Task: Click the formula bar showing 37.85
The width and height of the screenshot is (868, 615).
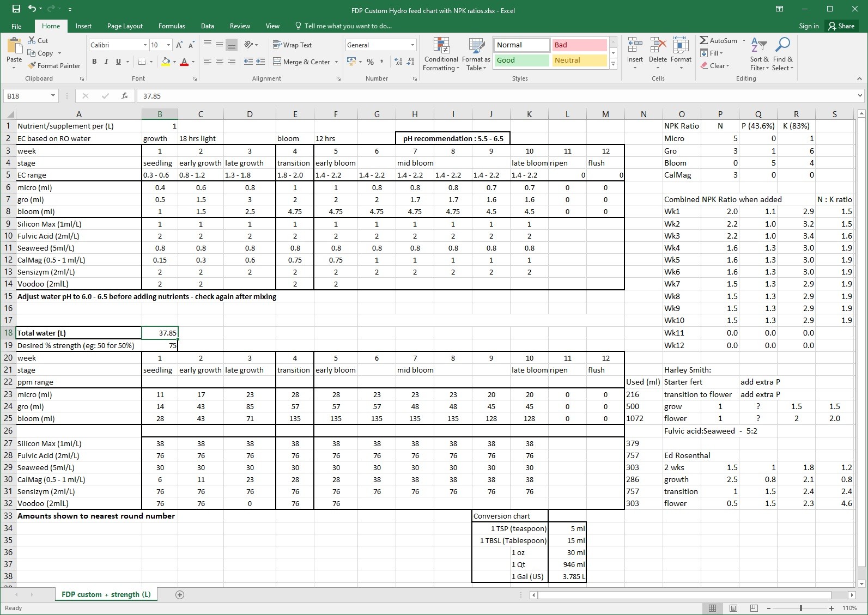Action: 490,96
